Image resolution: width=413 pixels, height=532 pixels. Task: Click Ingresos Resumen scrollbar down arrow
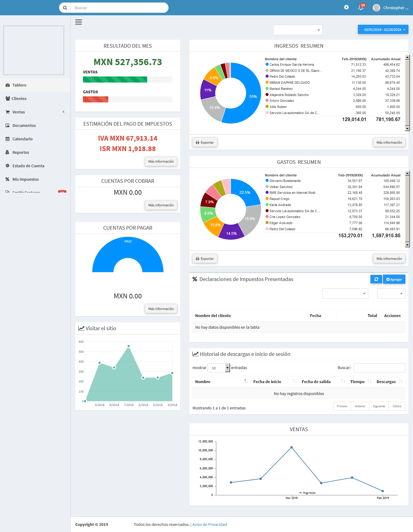407,129
